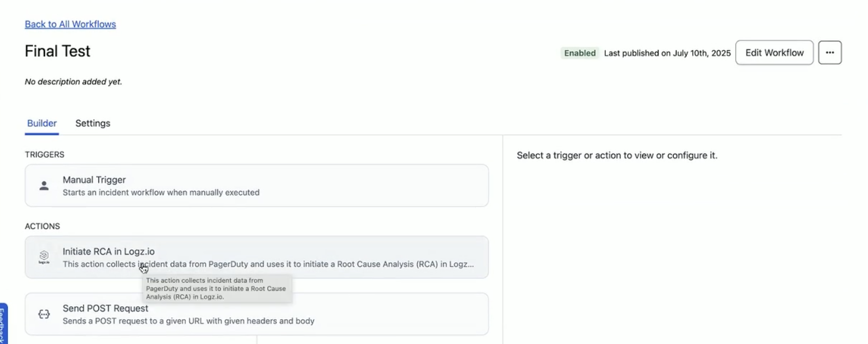
Task: Switch to the Builder tab
Action: (x=42, y=123)
